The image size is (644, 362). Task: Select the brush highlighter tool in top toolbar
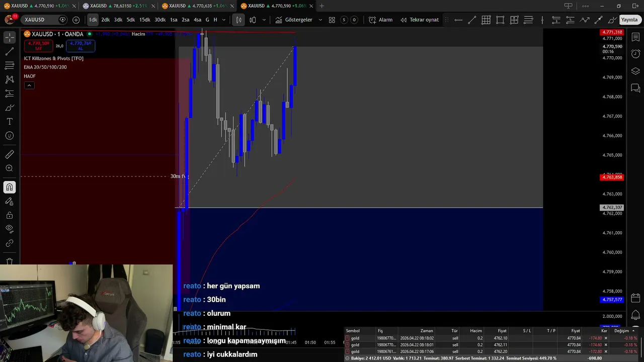tap(612, 20)
